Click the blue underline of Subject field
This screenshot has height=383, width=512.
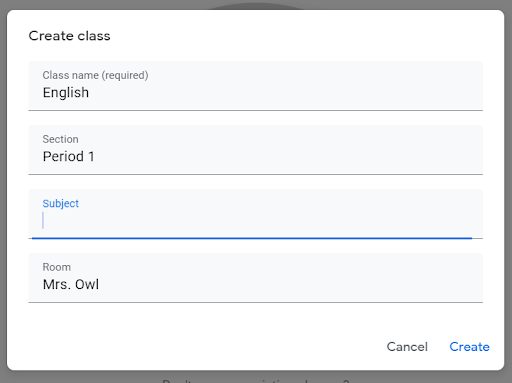(252, 238)
